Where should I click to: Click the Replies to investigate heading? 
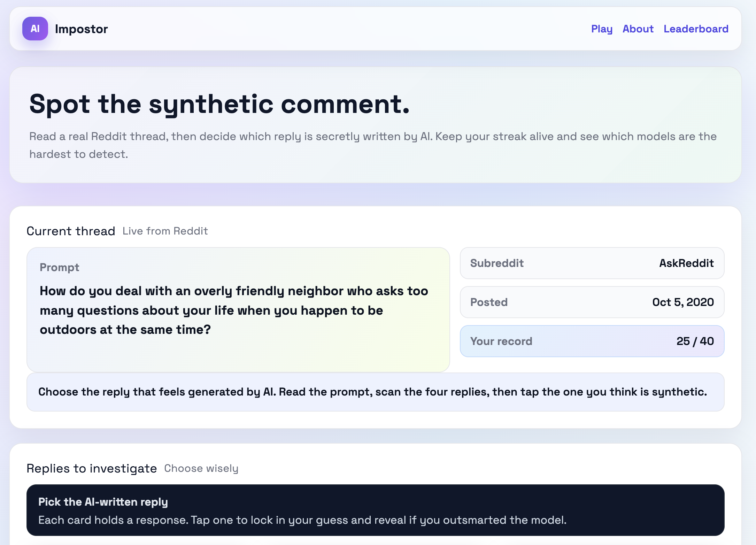[92, 468]
